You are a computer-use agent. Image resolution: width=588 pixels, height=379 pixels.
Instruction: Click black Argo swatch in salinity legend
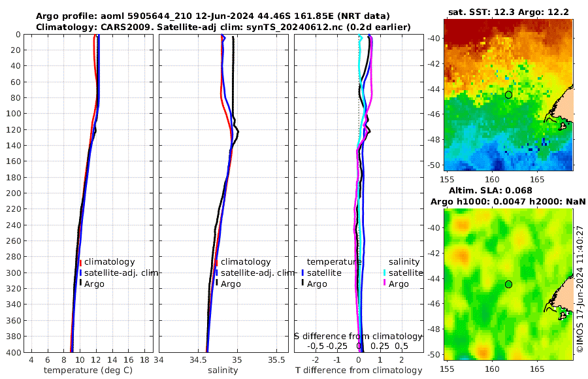[x=217, y=283]
